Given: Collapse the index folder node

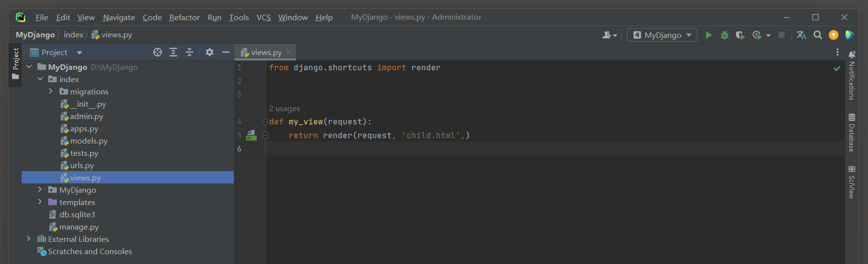Looking at the screenshot, I should click(40, 79).
